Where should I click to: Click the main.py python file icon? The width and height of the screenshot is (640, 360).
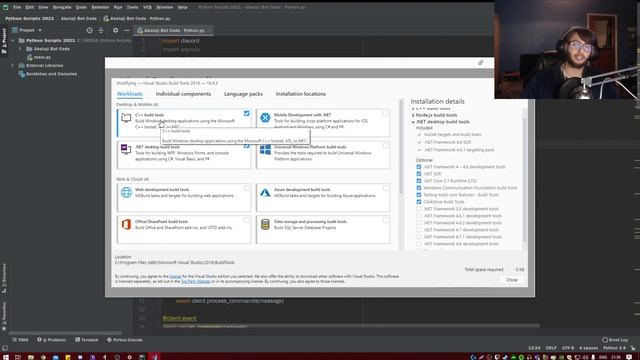29,57
